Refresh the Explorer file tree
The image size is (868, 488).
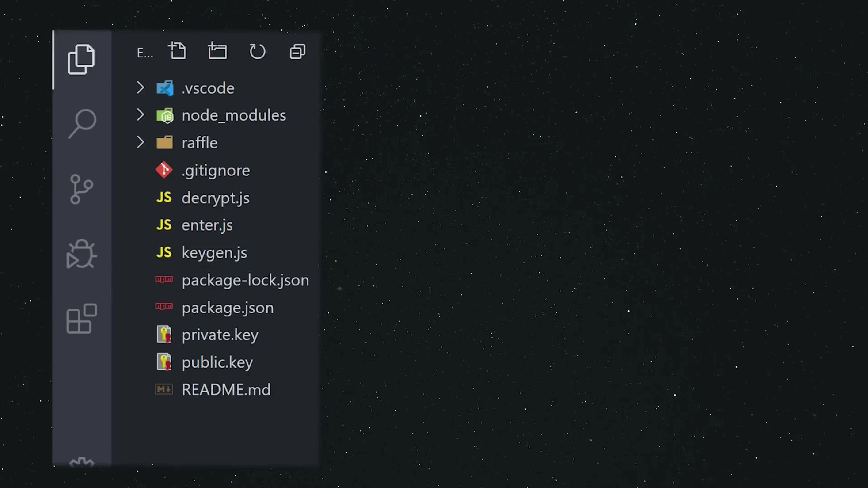click(x=257, y=51)
